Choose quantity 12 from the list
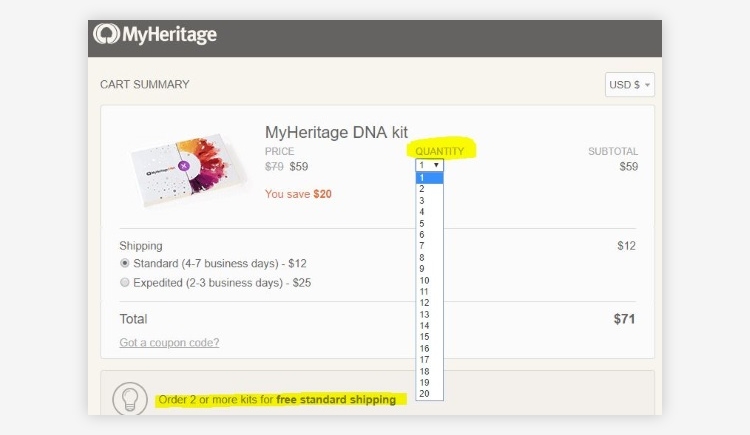This screenshot has height=435, width=750. pos(429,303)
